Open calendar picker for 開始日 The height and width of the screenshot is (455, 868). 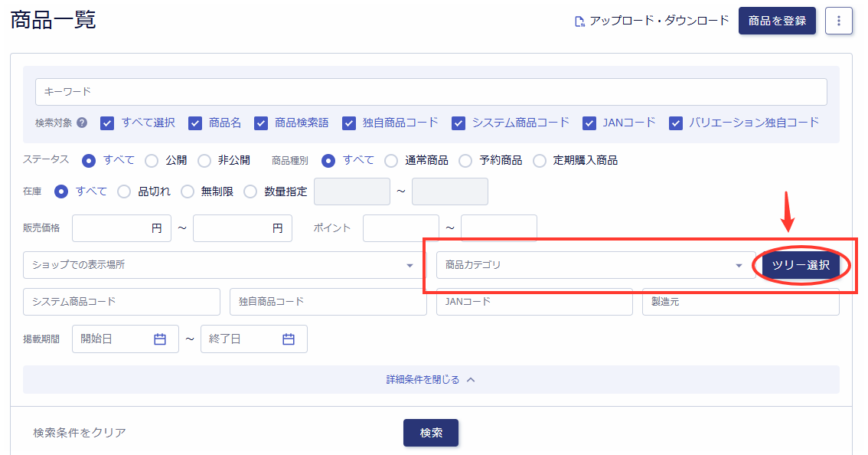160,339
